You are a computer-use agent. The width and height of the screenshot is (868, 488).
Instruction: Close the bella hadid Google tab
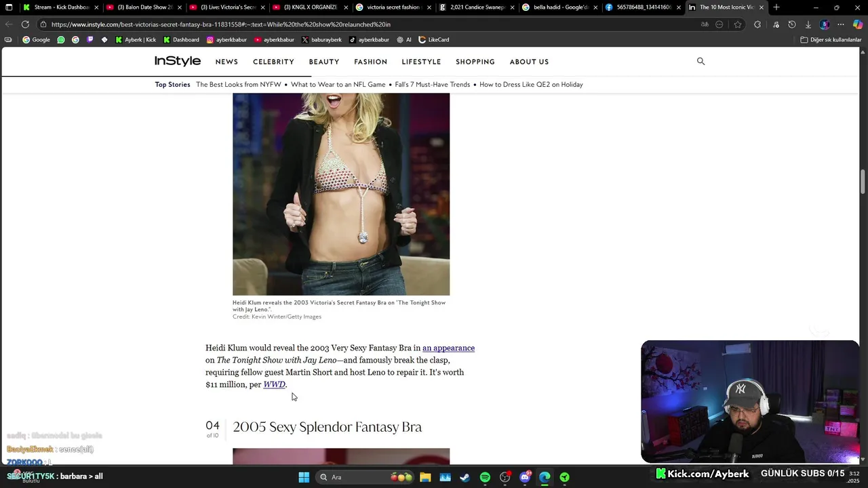(x=595, y=7)
